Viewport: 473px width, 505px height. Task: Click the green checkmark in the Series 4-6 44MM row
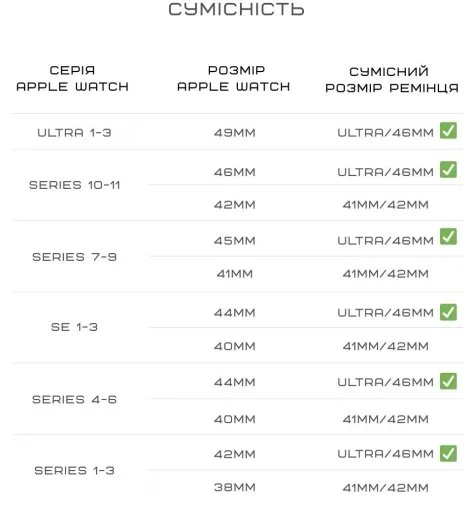pyautogui.click(x=448, y=381)
